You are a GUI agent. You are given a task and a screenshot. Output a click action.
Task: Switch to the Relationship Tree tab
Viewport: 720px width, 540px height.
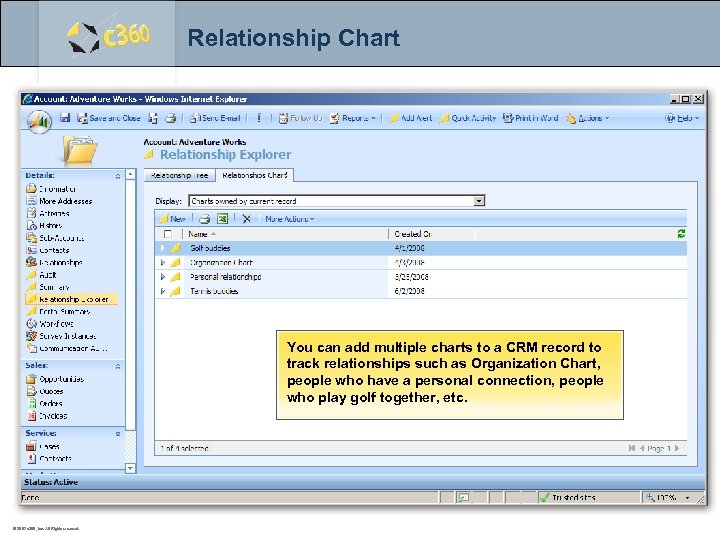(x=180, y=175)
